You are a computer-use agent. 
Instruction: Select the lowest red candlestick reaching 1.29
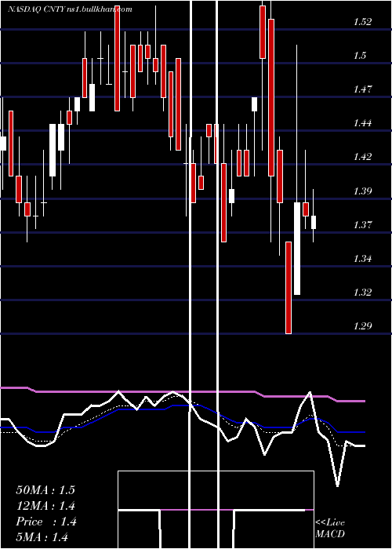(289, 288)
